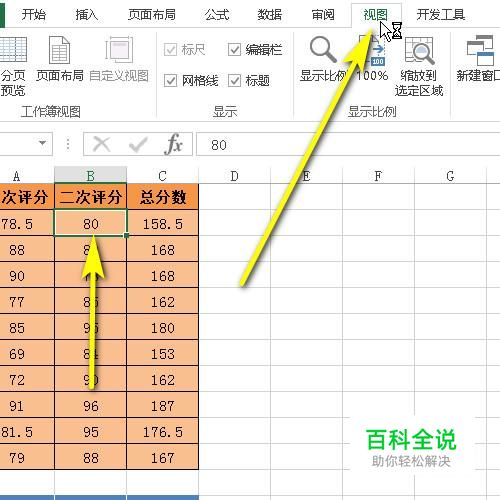Image resolution: width=500 pixels, height=500 pixels.
Task: Click the header cell 二次评分
Action: 90,197
